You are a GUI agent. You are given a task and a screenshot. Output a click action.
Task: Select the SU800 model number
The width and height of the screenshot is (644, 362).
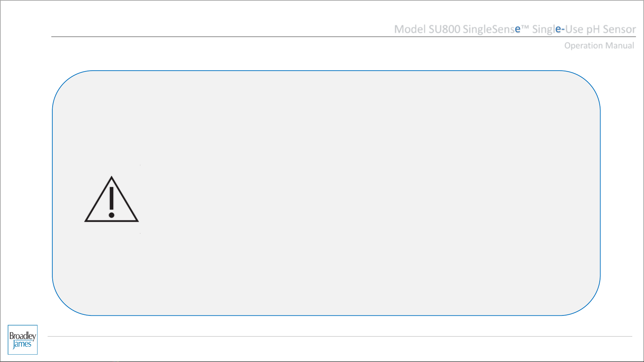pos(445,29)
